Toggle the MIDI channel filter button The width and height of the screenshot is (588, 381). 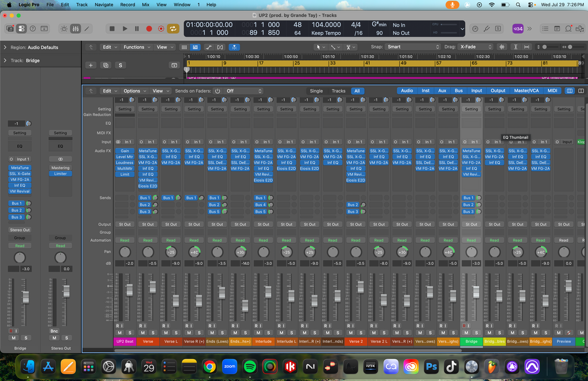coord(552,90)
